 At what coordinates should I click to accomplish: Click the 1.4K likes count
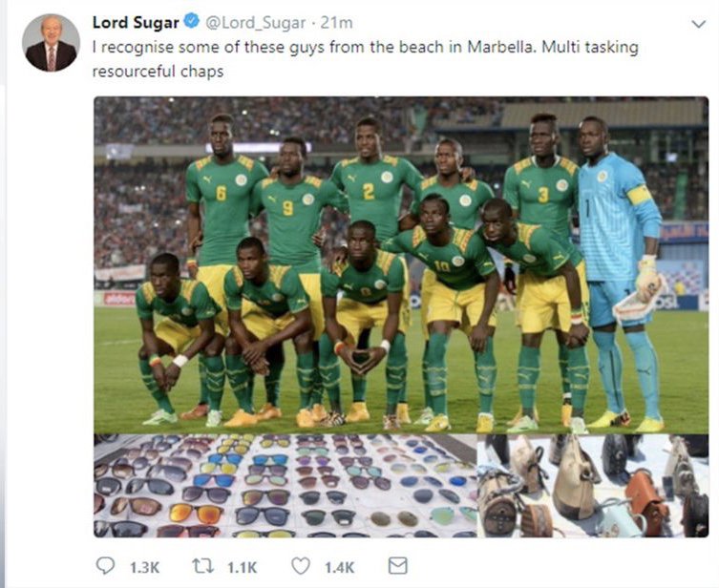click(339, 568)
